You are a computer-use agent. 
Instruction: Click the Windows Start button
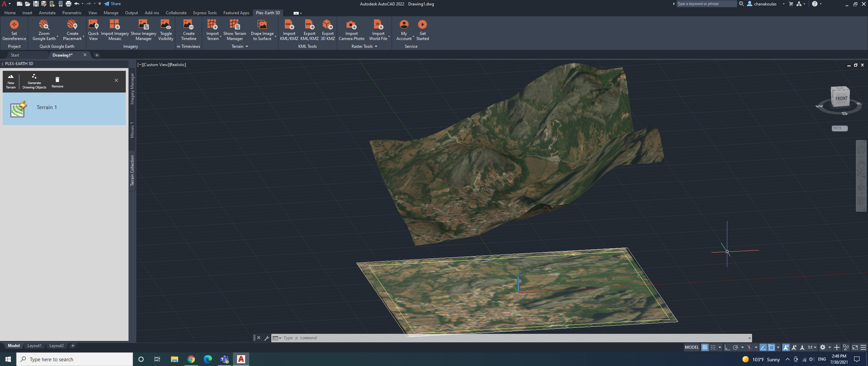click(8, 359)
